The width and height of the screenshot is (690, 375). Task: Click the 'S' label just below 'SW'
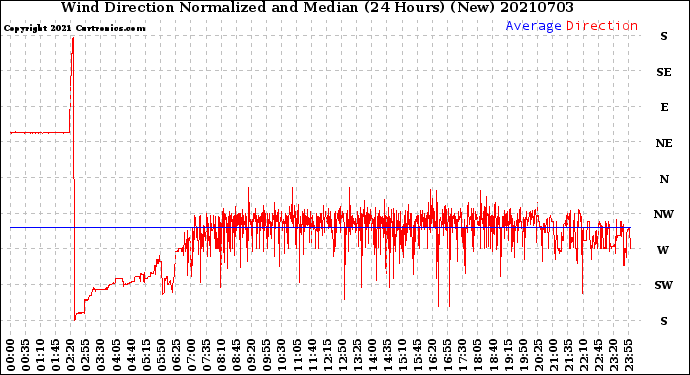[x=664, y=321]
